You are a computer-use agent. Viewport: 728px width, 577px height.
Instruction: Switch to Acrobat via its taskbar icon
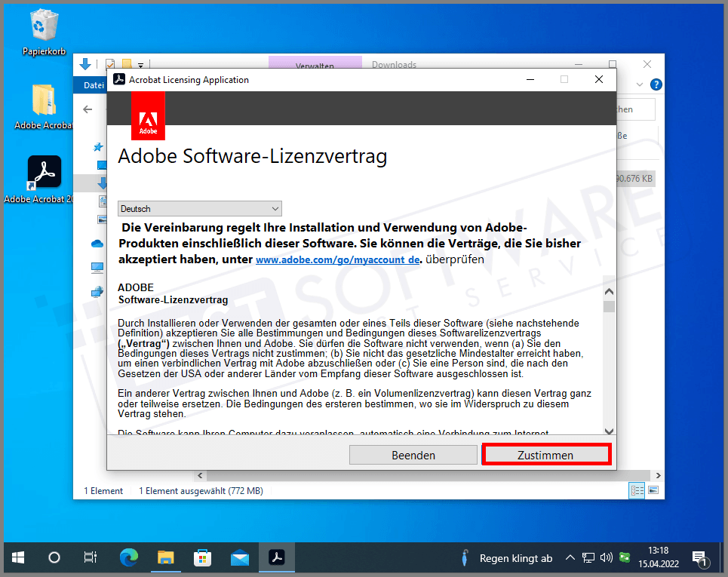(276, 557)
